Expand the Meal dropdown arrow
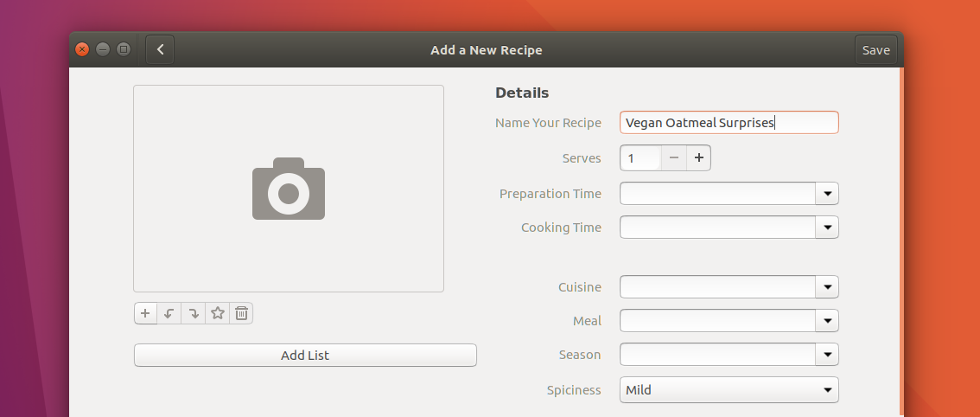The height and width of the screenshot is (417, 980). click(827, 321)
